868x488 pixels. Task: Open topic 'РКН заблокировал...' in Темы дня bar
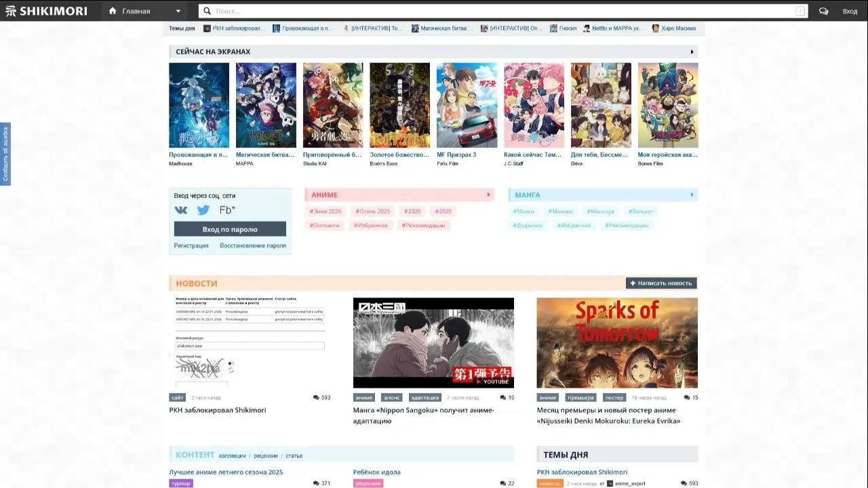[x=235, y=28]
